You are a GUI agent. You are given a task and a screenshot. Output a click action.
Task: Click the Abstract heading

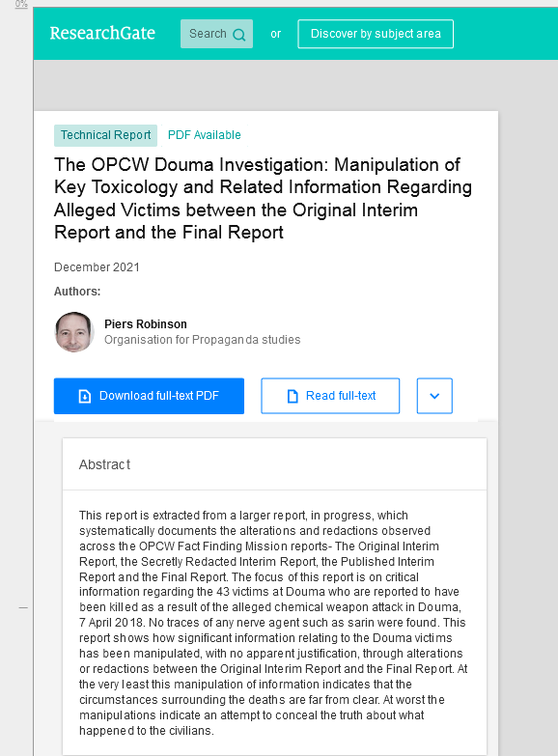[x=104, y=464]
